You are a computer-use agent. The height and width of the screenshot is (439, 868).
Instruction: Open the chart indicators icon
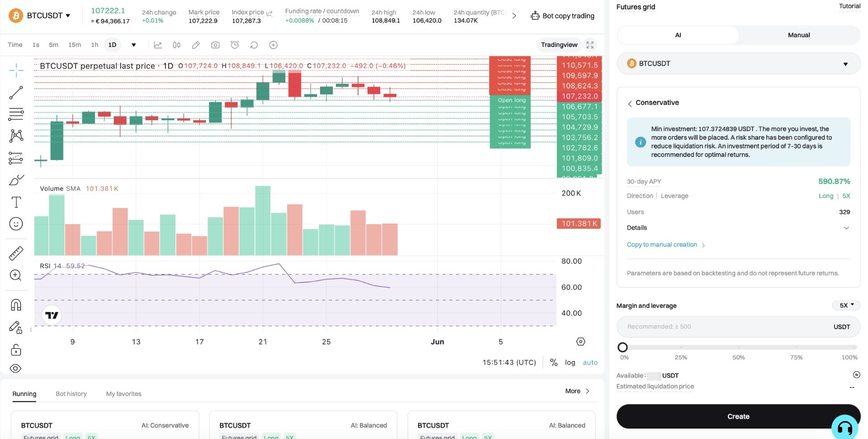pyautogui.click(x=158, y=45)
